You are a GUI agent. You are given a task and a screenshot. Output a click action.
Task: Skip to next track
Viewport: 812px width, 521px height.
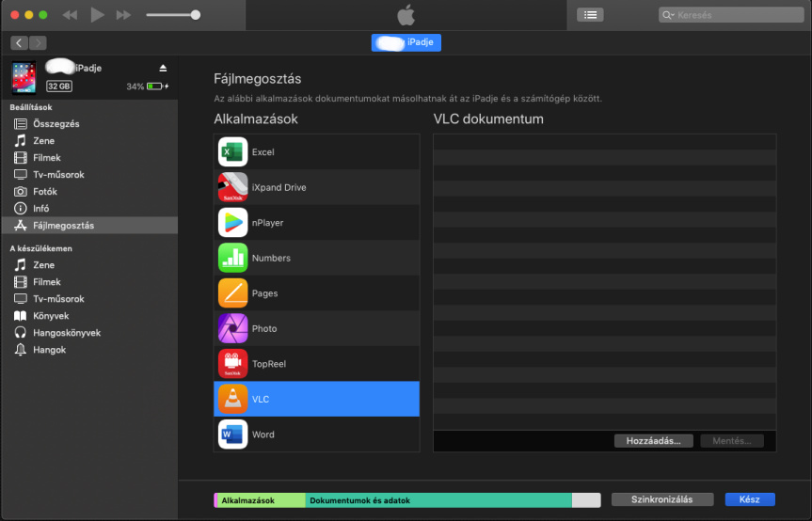[123, 15]
